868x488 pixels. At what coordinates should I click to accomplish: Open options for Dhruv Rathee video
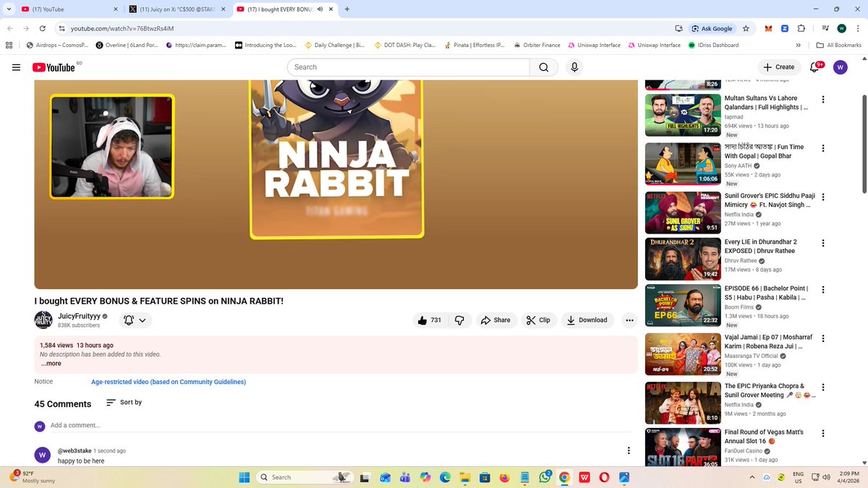coord(823,242)
